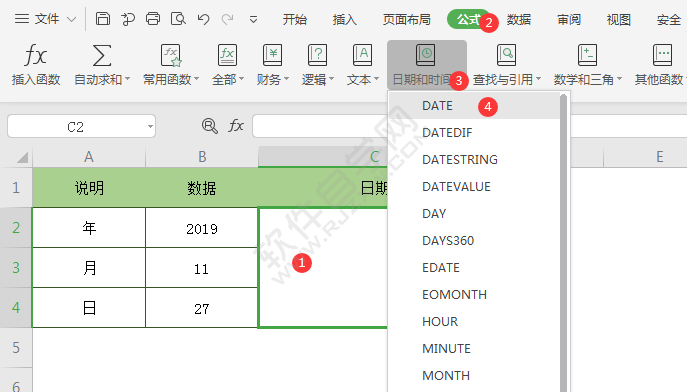
Task: Switch to the 安全 tab
Action: (x=669, y=19)
